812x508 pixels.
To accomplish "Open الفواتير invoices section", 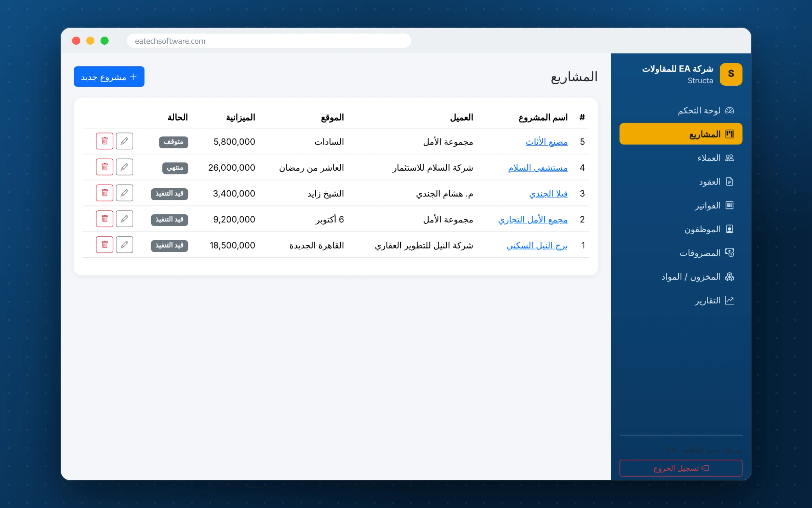I will pyautogui.click(x=681, y=206).
